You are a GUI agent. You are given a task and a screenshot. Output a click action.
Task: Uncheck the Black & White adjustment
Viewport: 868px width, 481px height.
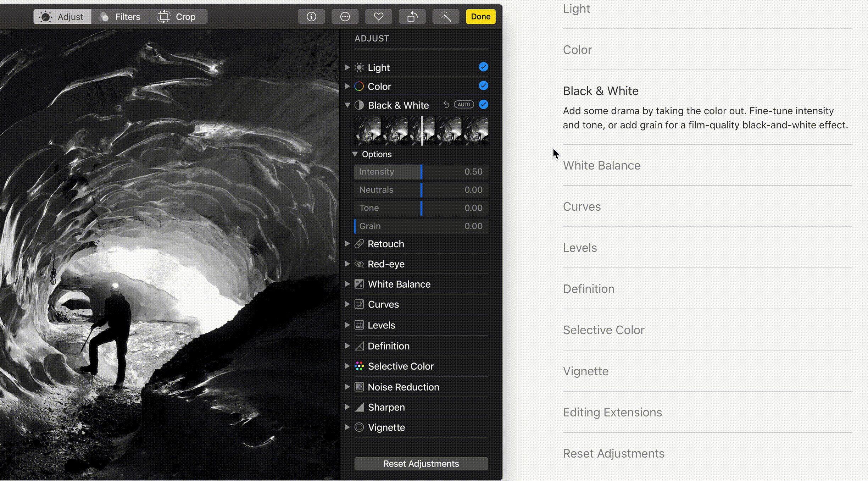point(483,105)
